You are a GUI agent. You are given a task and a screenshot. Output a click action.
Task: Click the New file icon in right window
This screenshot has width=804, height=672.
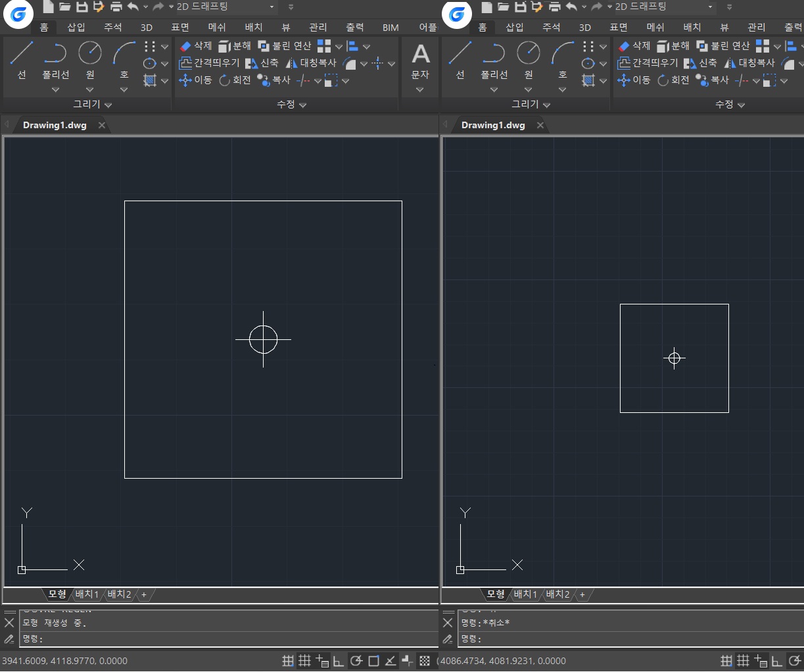486,7
